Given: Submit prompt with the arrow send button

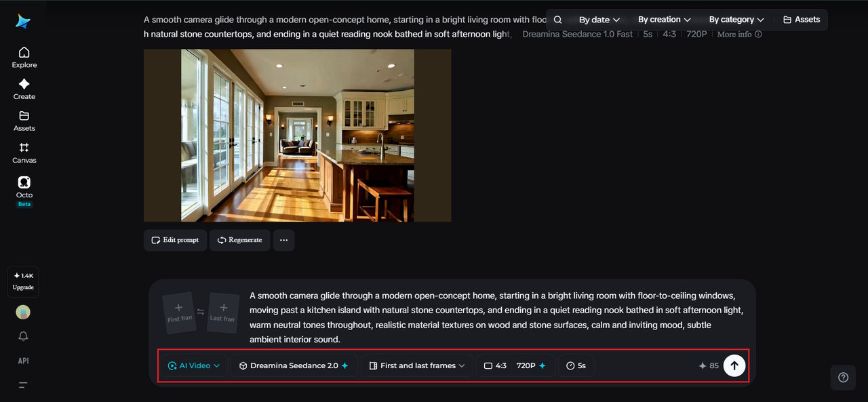Looking at the screenshot, I should (734, 365).
